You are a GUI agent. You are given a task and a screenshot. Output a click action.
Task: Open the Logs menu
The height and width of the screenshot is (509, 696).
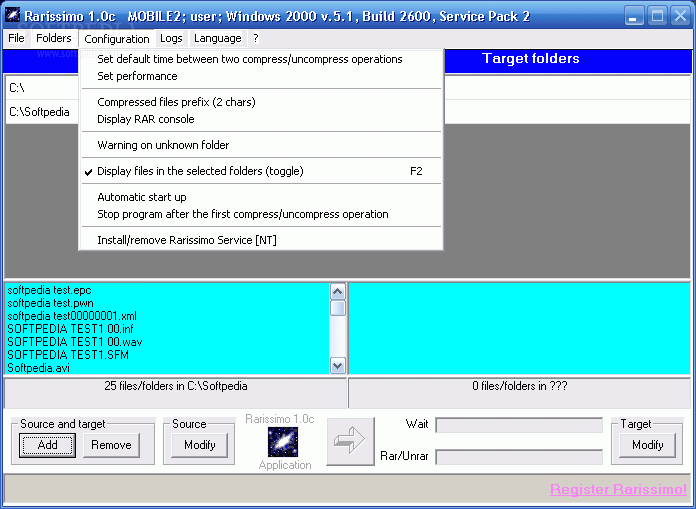tap(171, 38)
